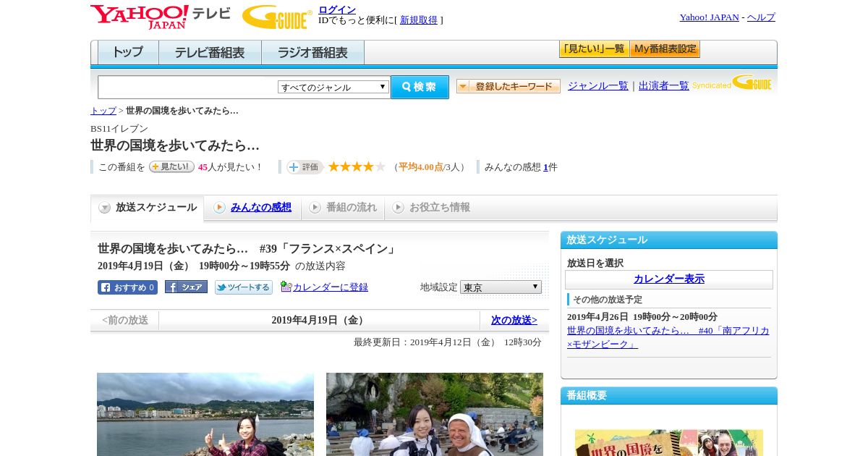Open みんなの感想 1件 count link

coord(545,167)
